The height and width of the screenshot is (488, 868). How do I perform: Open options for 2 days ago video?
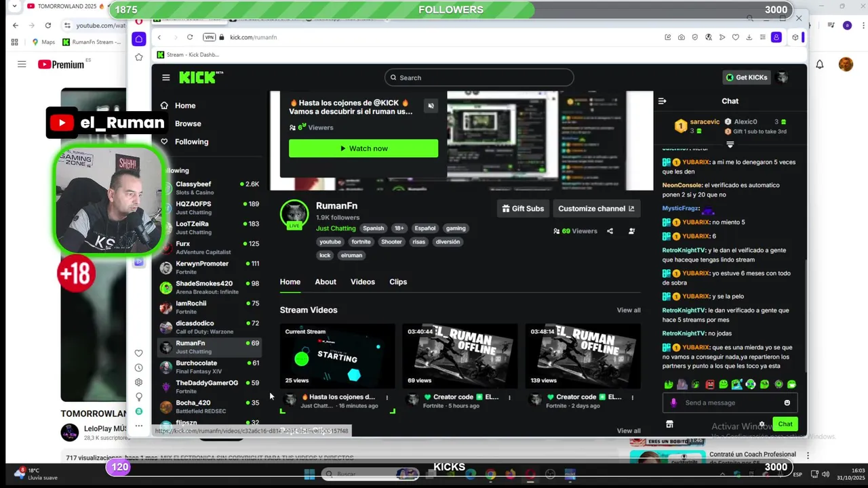[x=632, y=398]
